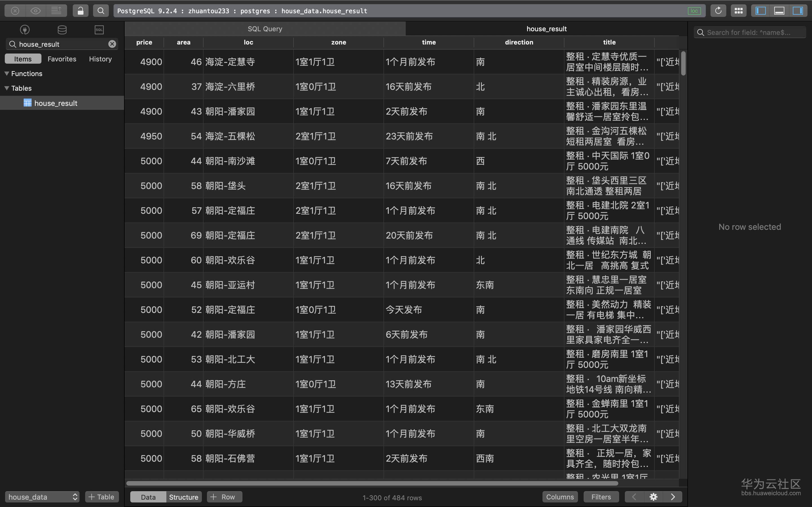Switch to the History tab in sidebar

click(100, 59)
